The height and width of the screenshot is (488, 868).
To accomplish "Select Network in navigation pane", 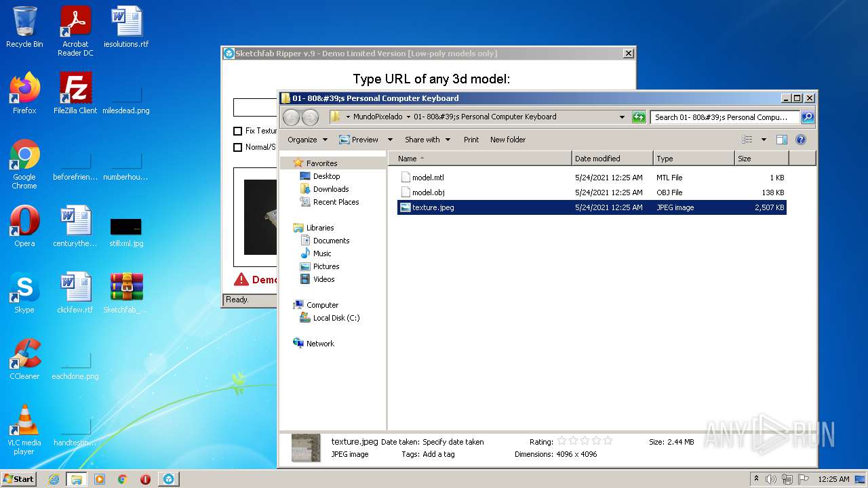I will (320, 344).
